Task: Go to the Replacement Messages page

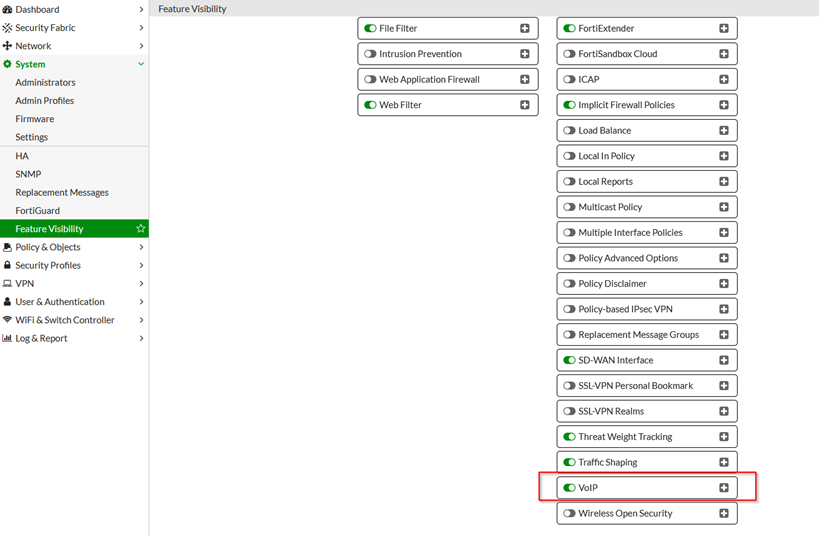Action: pyautogui.click(x=62, y=192)
